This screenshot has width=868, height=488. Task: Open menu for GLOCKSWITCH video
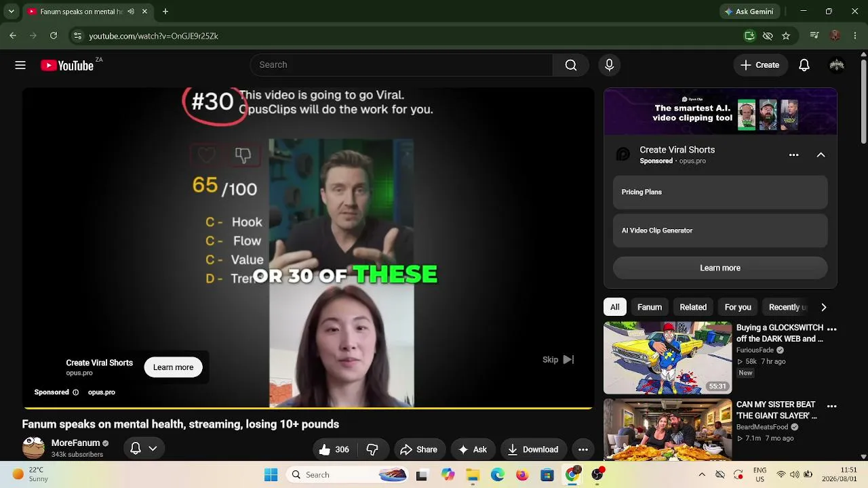pyautogui.click(x=832, y=329)
